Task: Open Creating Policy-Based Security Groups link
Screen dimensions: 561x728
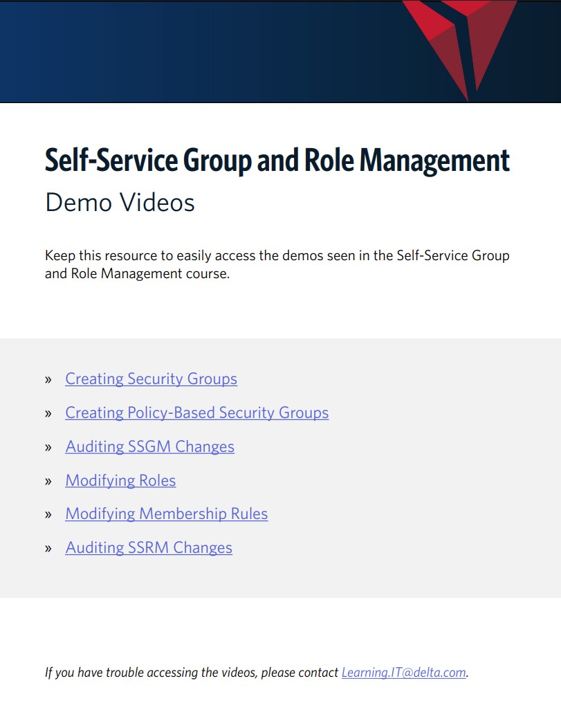Action: tap(196, 412)
